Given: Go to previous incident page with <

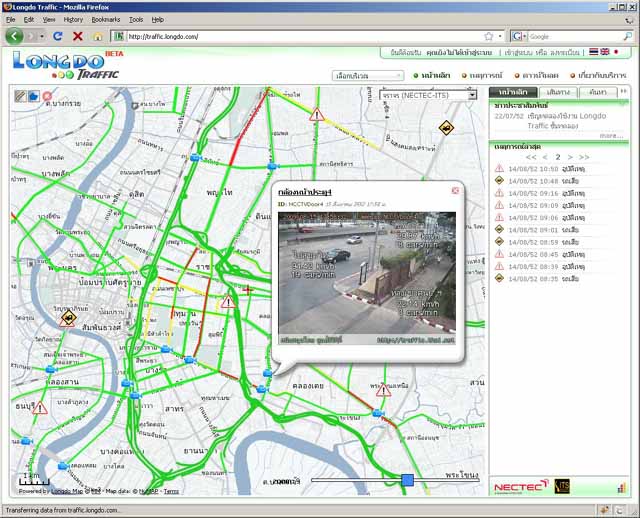Looking at the screenshot, I should coord(545,157).
